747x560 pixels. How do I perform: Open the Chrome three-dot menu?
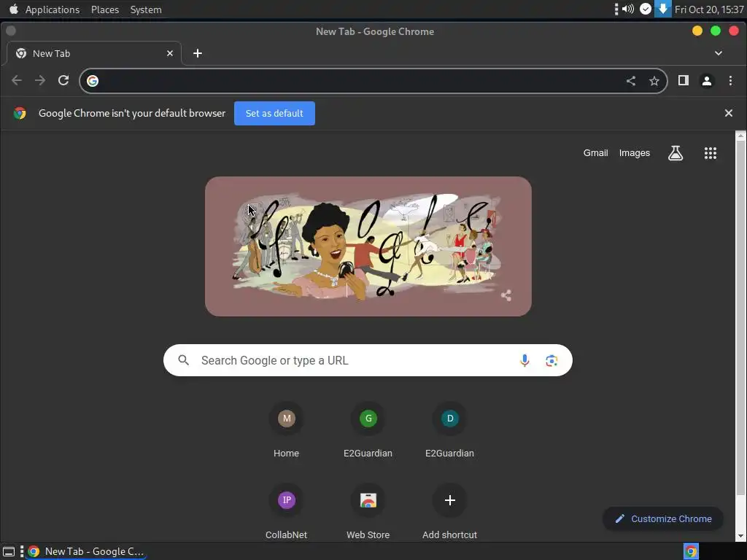pyautogui.click(x=730, y=80)
